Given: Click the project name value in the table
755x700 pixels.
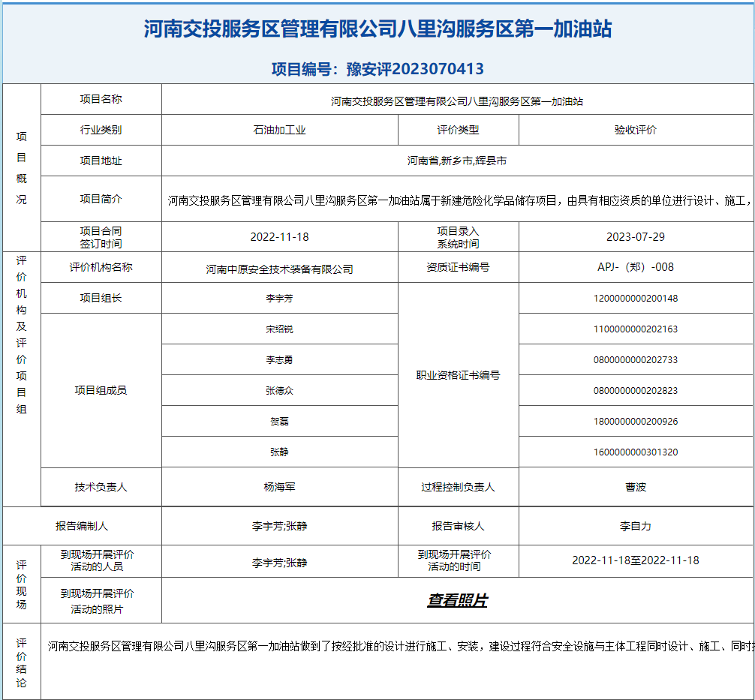Looking at the screenshot, I should pyautogui.click(x=457, y=101).
